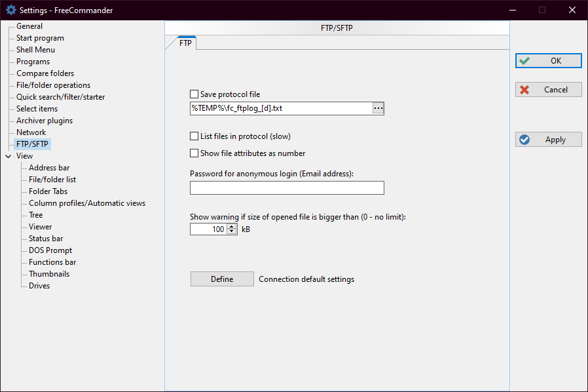
Task: Click the red X Cancel icon
Action: click(x=524, y=90)
